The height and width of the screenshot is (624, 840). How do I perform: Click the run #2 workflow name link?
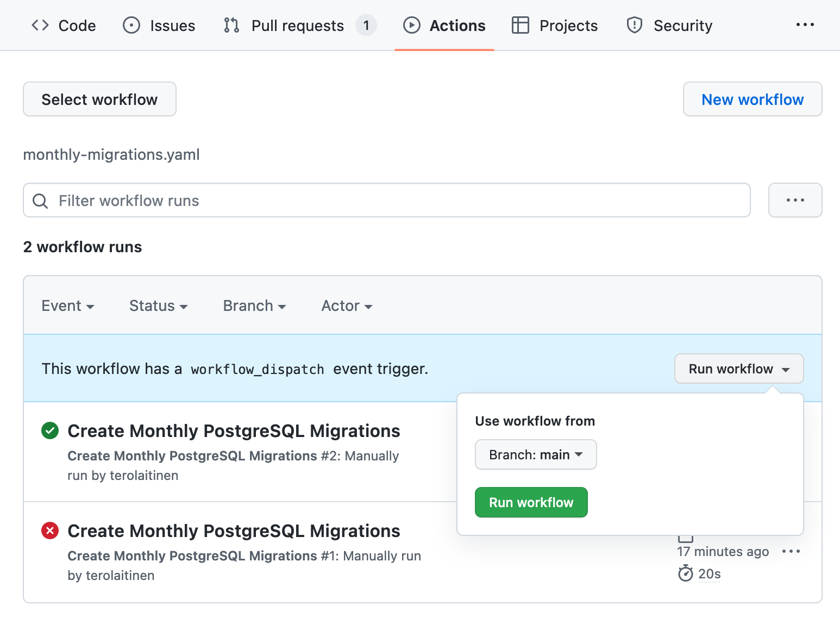pyautogui.click(x=192, y=455)
